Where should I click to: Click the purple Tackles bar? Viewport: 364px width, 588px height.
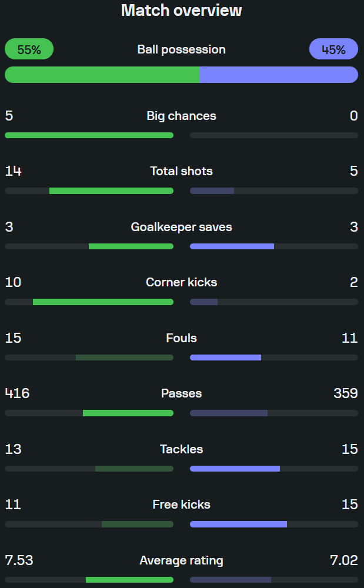(x=235, y=469)
